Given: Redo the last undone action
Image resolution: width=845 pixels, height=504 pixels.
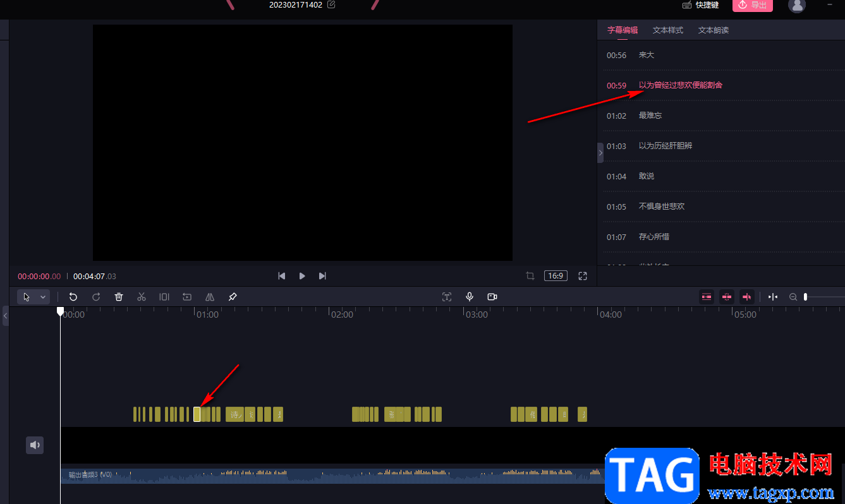Looking at the screenshot, I should (96, 297).
